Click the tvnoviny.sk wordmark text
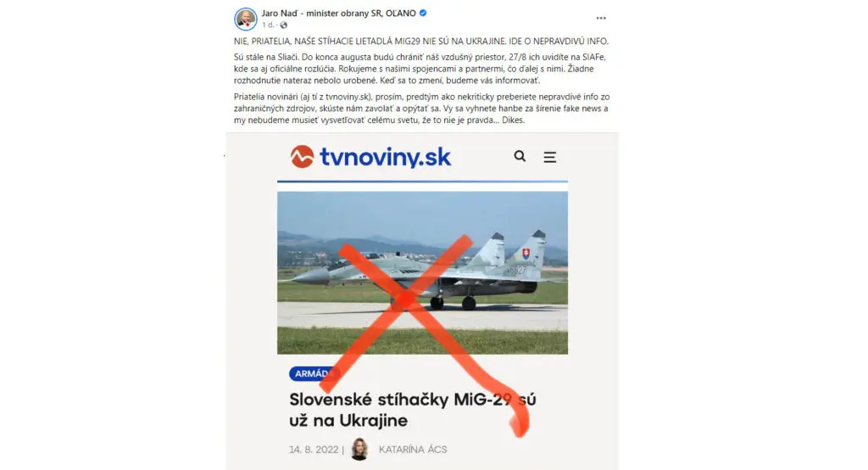 pyautogui.click(x=386, y=157)
